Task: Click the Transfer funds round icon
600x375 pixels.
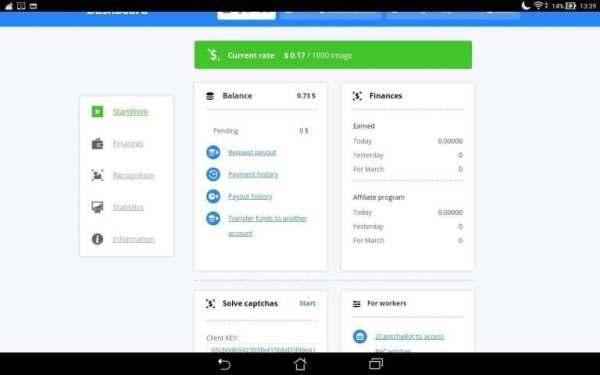Action: [x=213, y=218]
